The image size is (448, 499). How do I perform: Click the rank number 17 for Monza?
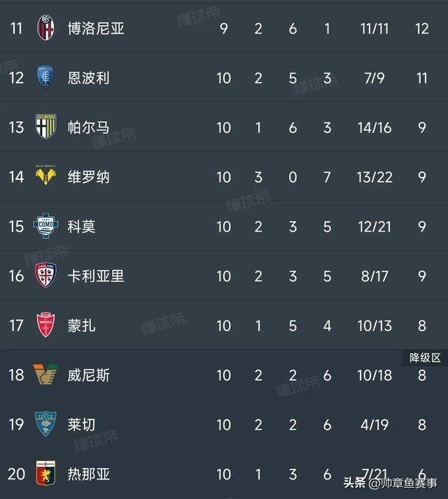coord(16,325)
